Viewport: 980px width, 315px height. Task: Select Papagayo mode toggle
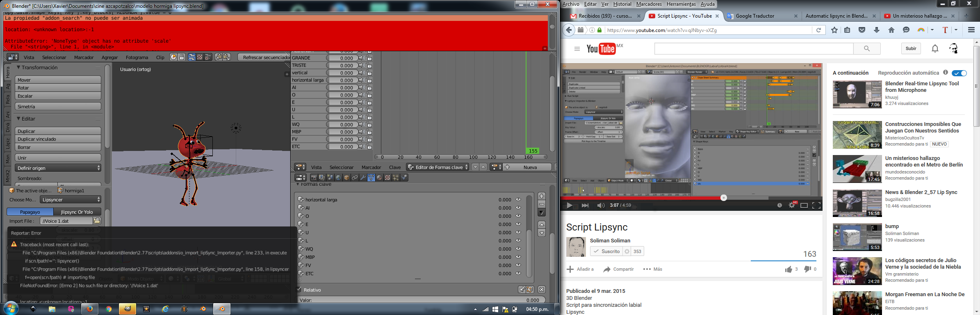[x=30, y=212]
